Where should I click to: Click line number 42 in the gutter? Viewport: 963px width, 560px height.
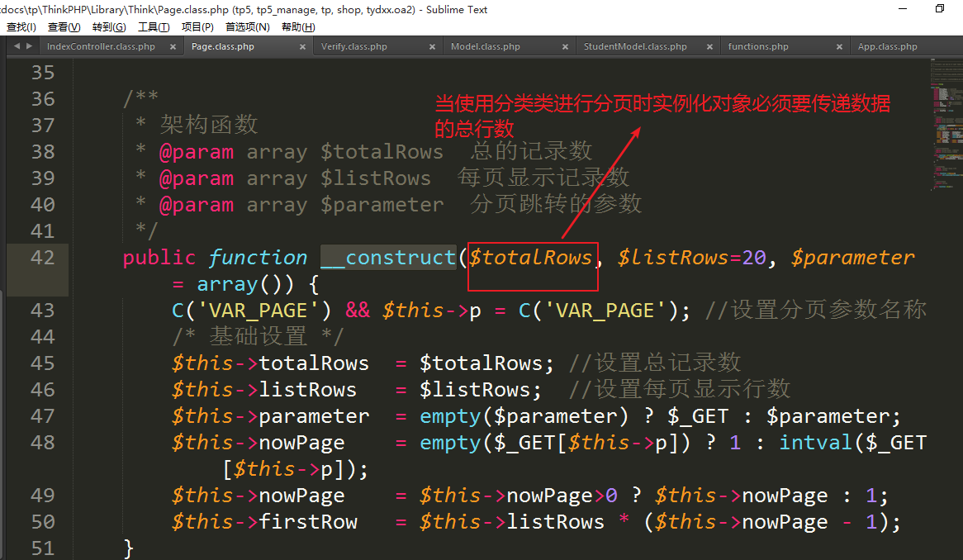coord(42,258)
